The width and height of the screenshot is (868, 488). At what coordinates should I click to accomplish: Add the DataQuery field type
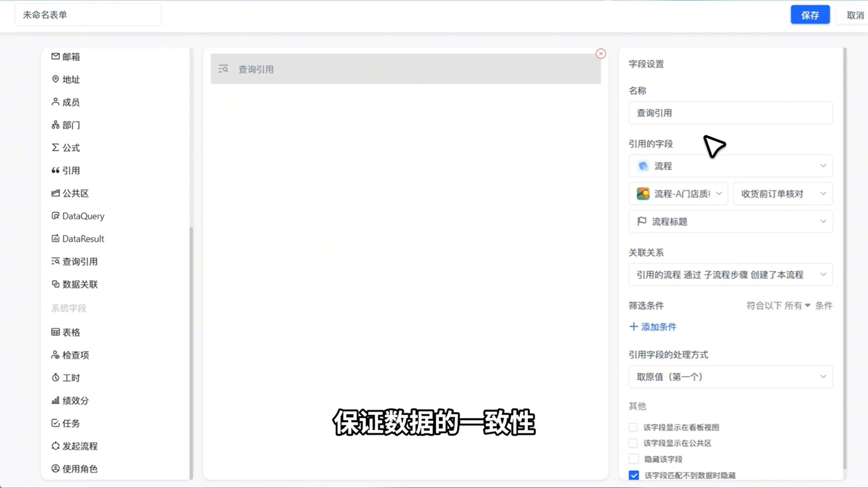(x=83, y=216)
